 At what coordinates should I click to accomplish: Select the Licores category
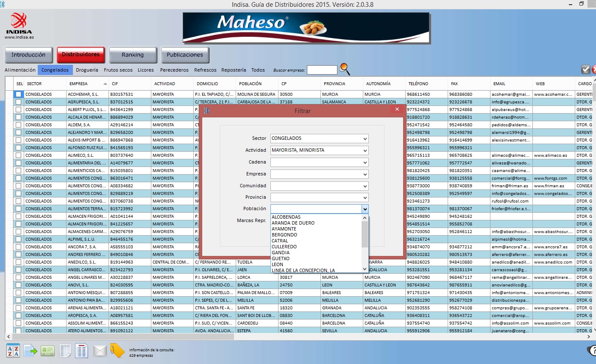(x=146, y=70)
